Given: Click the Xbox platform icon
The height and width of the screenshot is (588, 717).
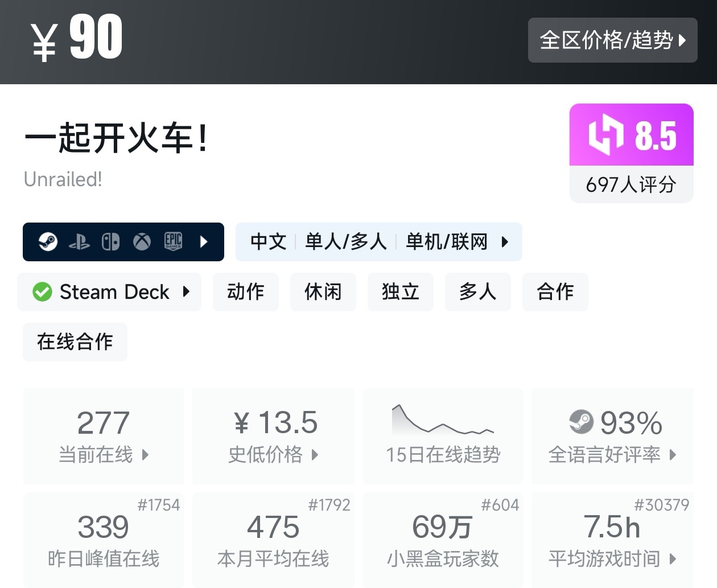Looking at the screenshot, I should click(142, 242).
